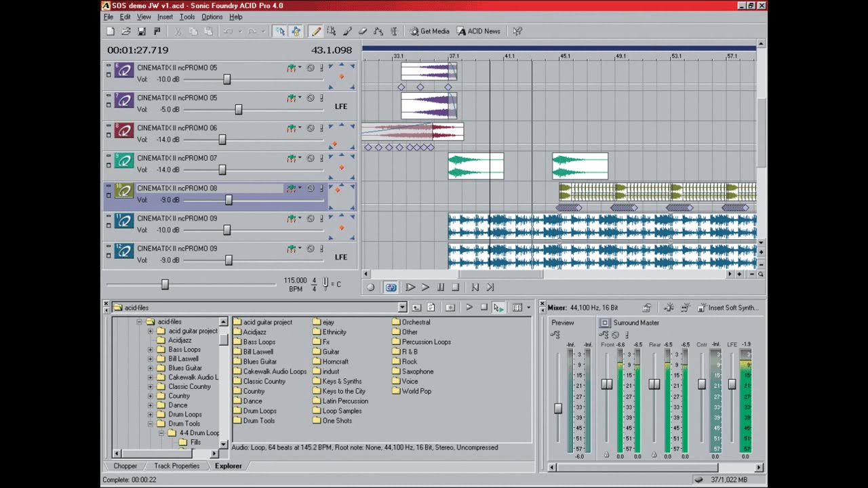Open the Explorer folder path dropdown
The height and width of the screenshot is (488, 868).
click(x=403, y=308)
